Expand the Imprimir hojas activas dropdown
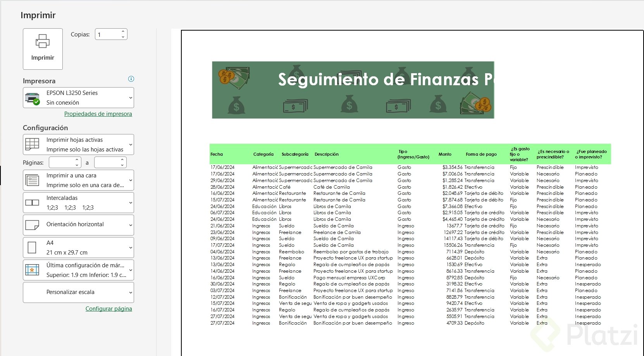Screen dimensions: 644x356 click(x=78, y=144)
